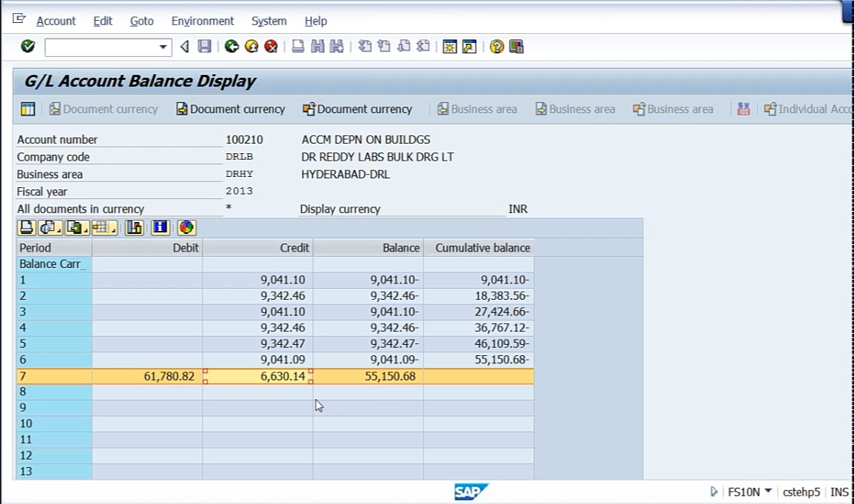The image size is (854, 504).
Task: Click the Period column header
Action: click(54, 248)
